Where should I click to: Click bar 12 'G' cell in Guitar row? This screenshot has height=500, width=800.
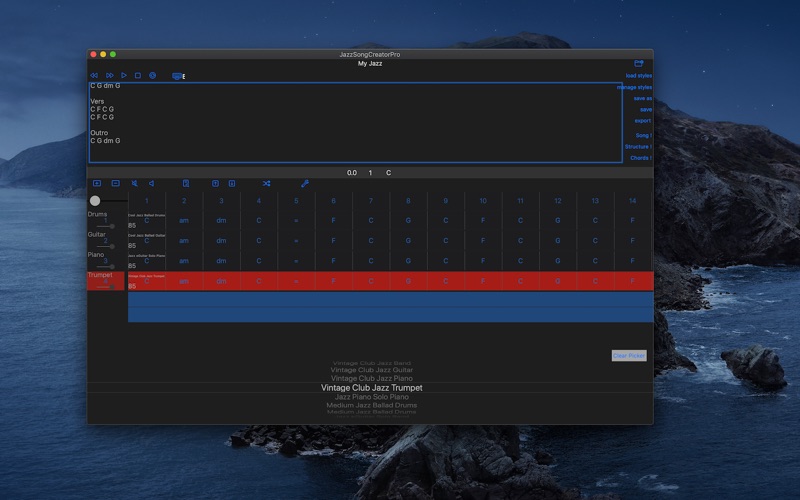(558, 241)
